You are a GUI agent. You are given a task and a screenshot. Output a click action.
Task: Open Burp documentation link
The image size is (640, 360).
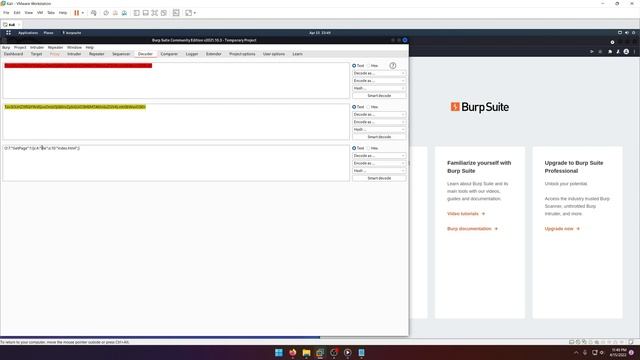(472, 229)
